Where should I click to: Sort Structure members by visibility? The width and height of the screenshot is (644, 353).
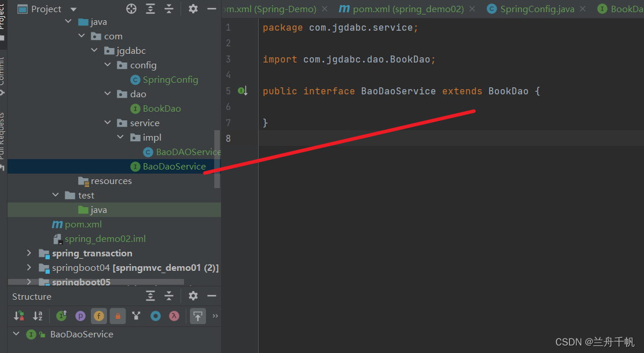(19, 315)
